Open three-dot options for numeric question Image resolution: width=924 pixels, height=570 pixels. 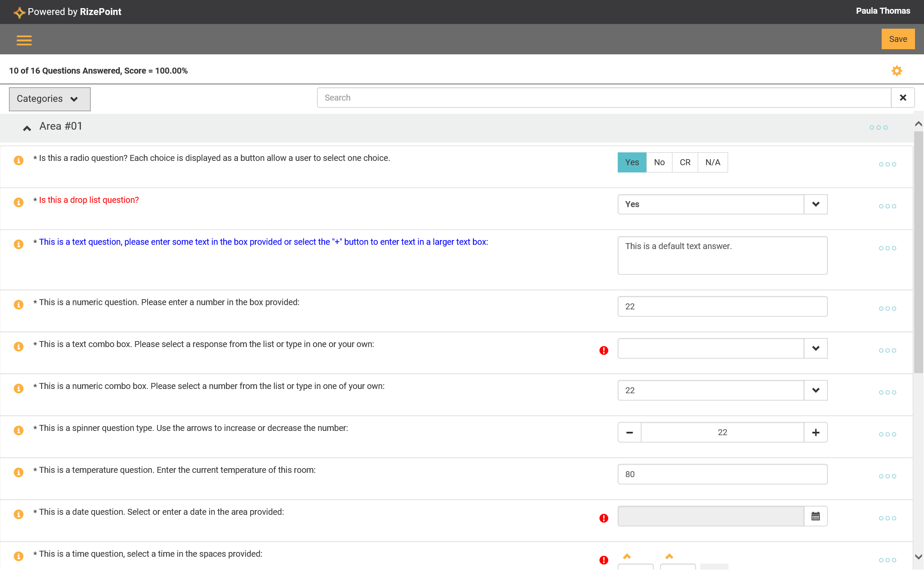pyautogui.click(x=887, y=309)
